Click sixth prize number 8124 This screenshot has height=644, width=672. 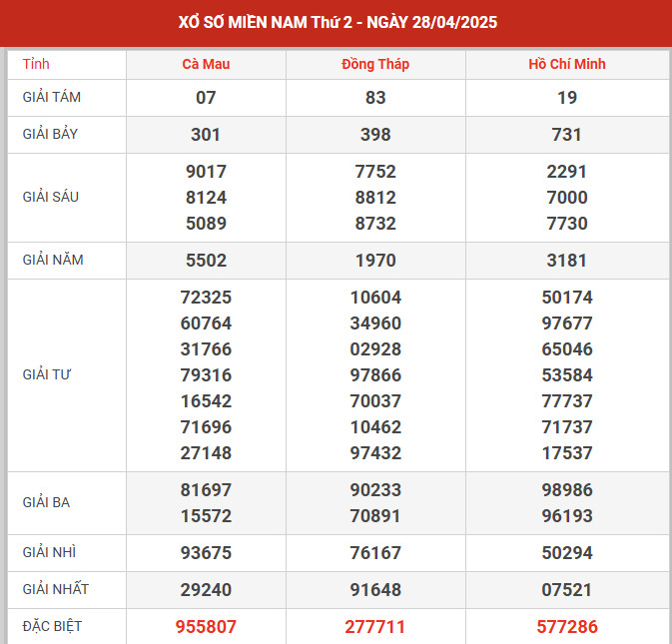206,198
